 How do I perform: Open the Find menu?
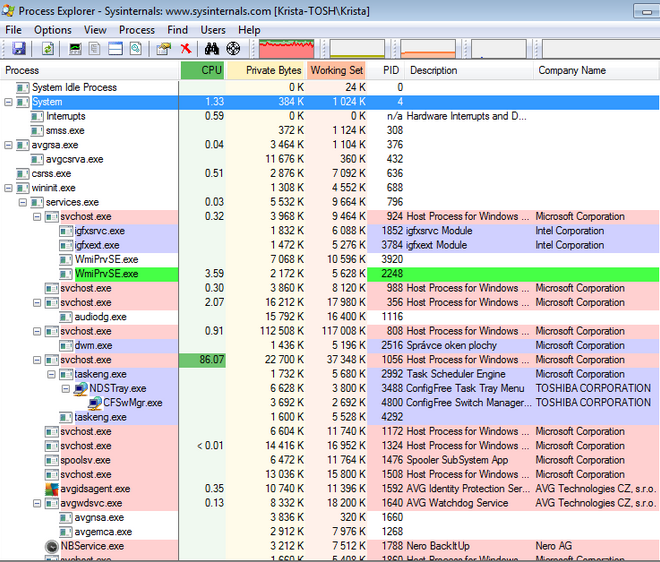tap(177, 30)
